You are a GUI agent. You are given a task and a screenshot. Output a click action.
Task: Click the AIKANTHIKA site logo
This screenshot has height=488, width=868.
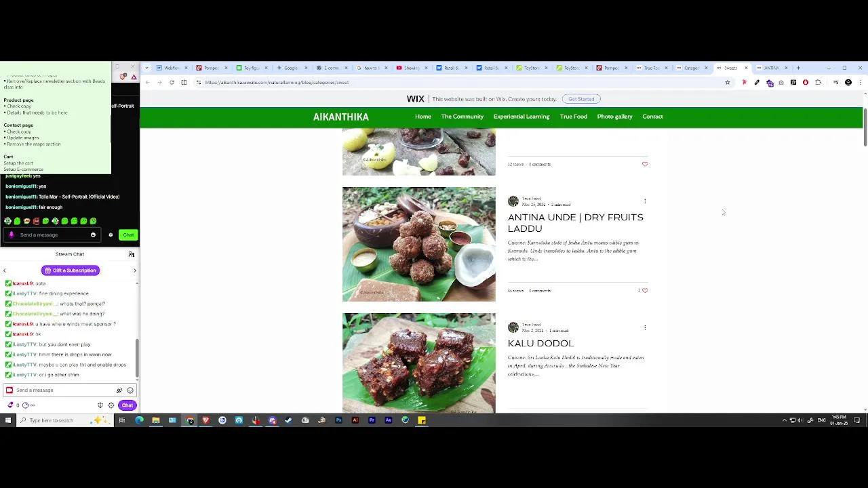pyautogui.click(x=341, y=117)
